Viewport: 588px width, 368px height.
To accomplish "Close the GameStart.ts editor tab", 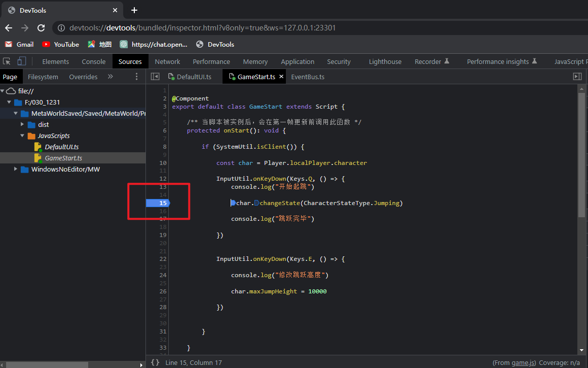I will (x=281, y=76).
